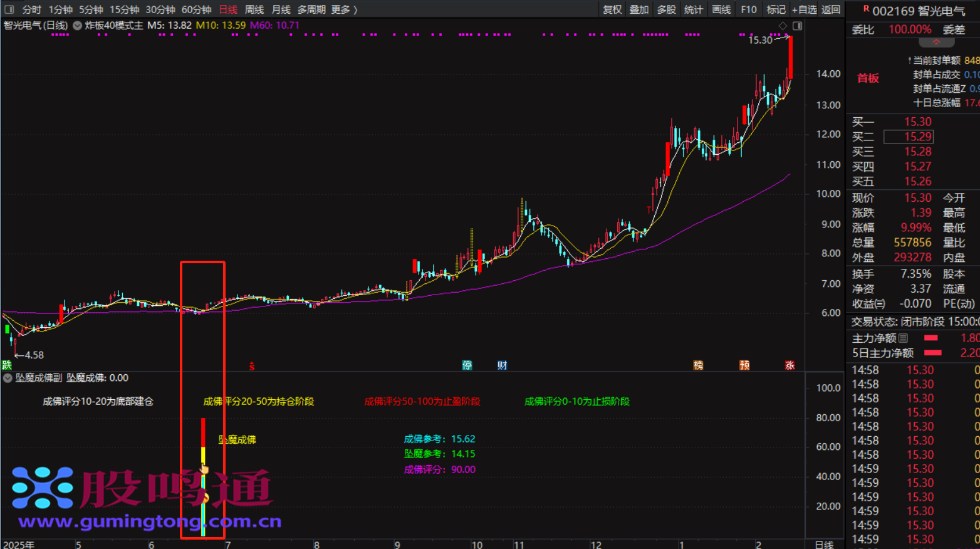The image size is (980, 549).
Task: Click the 财 financial report marker
Action: [x=502, y=365]
